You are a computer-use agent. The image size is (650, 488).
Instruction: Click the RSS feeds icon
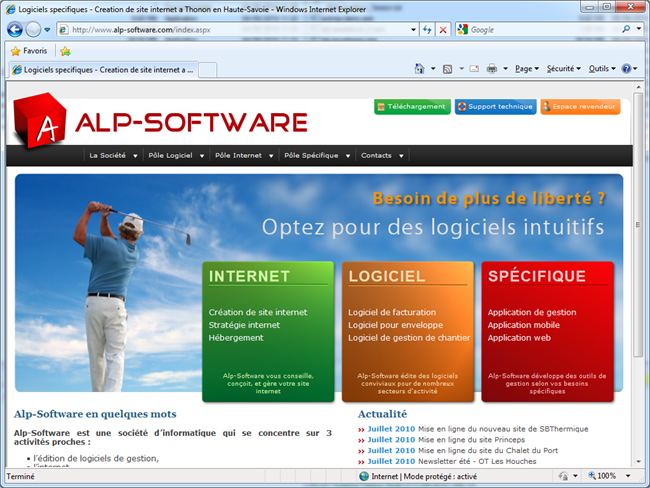pyautogui.click(x=448, y=69)
